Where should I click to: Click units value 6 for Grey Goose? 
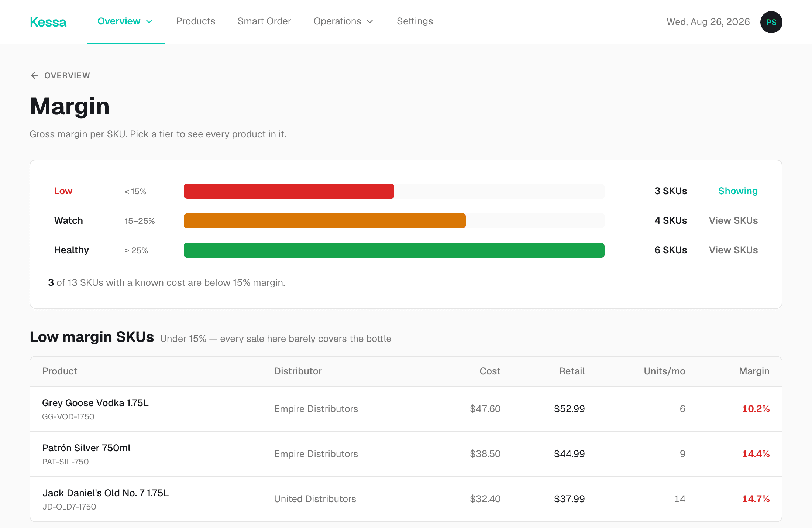click(682, 409)
